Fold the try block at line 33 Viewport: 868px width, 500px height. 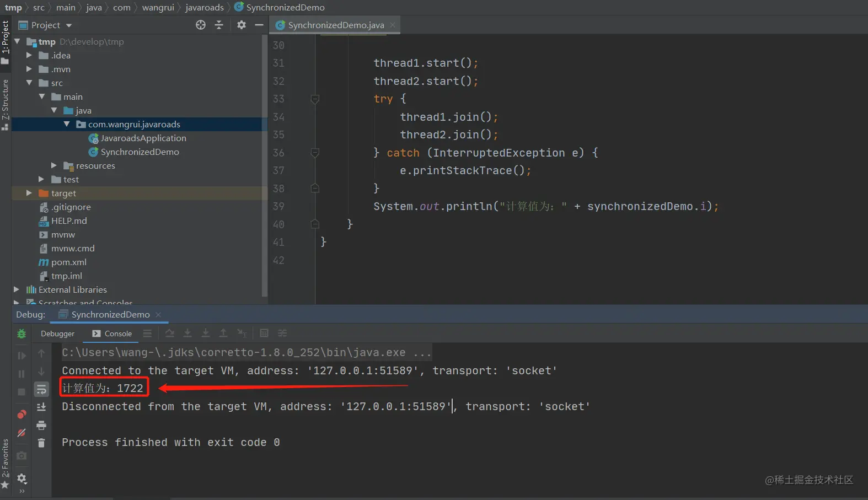(315, 99)
